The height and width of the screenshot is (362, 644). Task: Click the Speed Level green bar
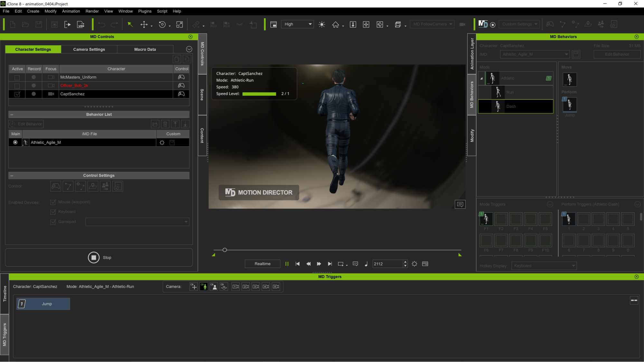coord(259,94)
